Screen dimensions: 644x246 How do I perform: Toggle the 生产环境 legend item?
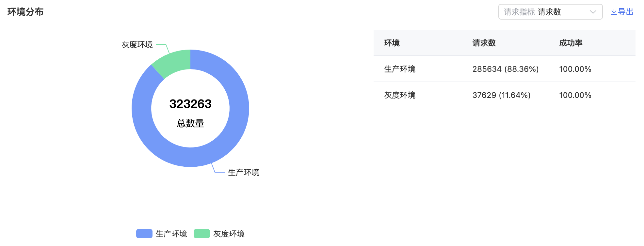pos(162,234)
